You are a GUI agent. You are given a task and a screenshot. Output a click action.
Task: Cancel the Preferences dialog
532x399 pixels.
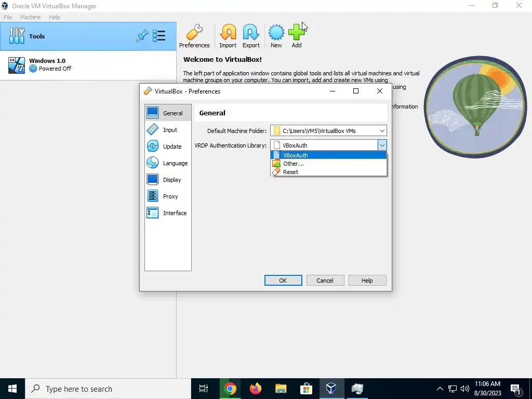[x=325, y=280]
